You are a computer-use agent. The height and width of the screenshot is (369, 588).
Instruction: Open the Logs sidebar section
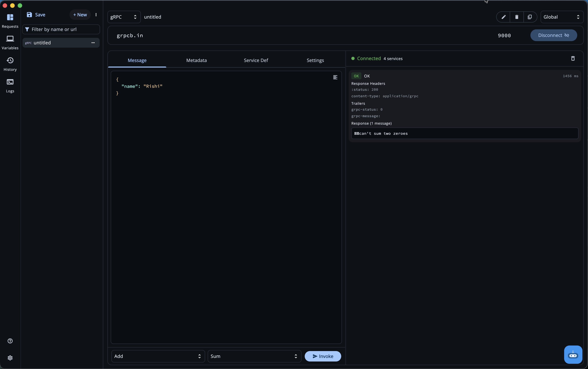(10, 86)
